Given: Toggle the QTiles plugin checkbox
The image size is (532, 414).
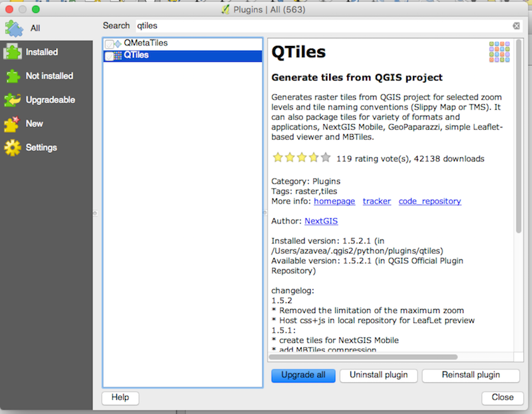Looking at the screenshot, I should pos(110,56).
